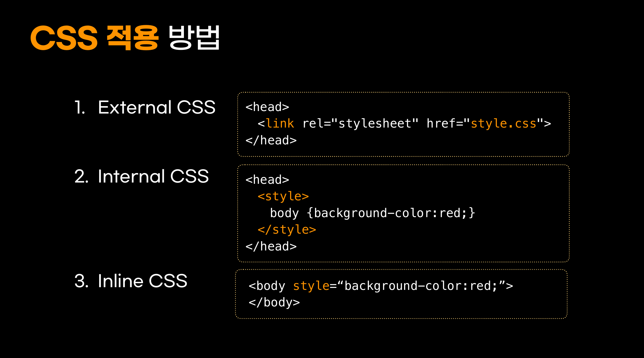Click the orange closing </style> tag
This screenshot has height=358, width=644.
pos(287,230)
